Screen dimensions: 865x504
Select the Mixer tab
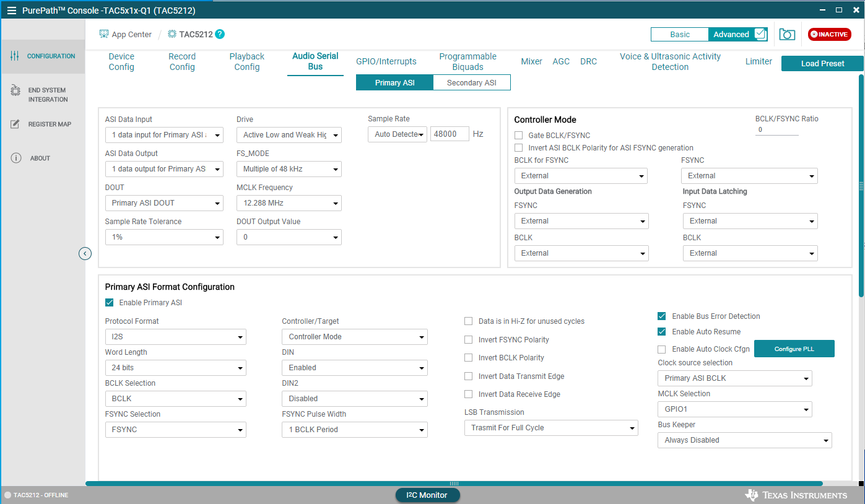(x=531, y=61)
